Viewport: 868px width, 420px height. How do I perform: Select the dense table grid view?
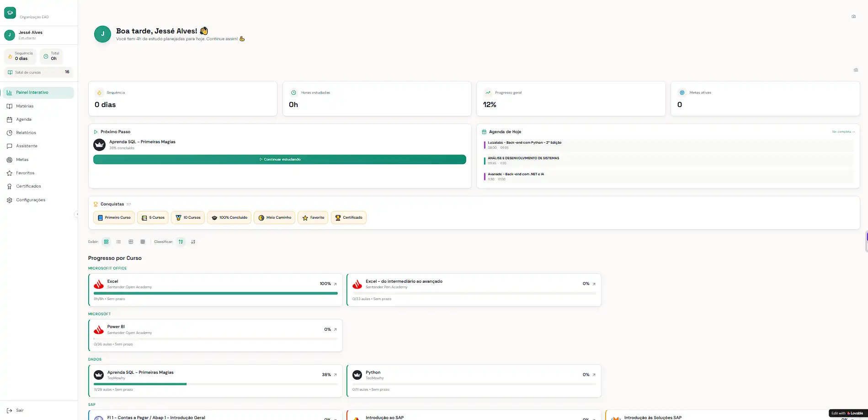coord(143,242)
